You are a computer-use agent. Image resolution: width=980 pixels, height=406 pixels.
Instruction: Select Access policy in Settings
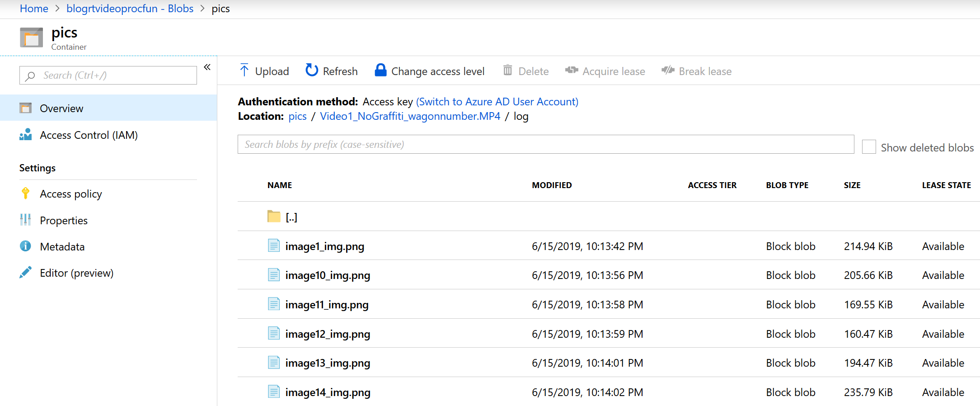(x=71, y=194)
